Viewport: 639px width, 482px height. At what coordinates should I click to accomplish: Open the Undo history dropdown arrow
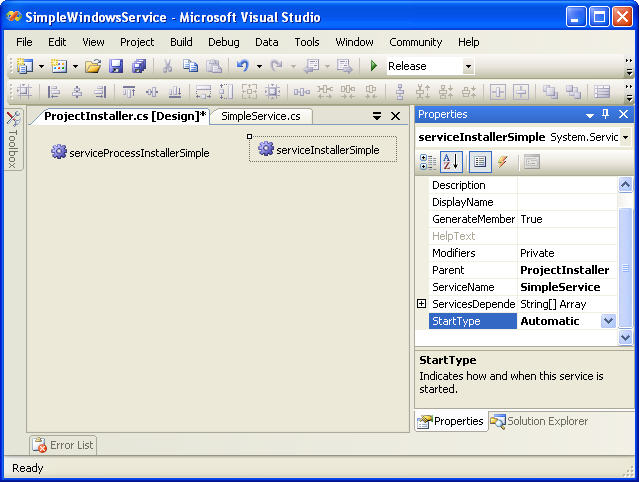pos(259,66)
